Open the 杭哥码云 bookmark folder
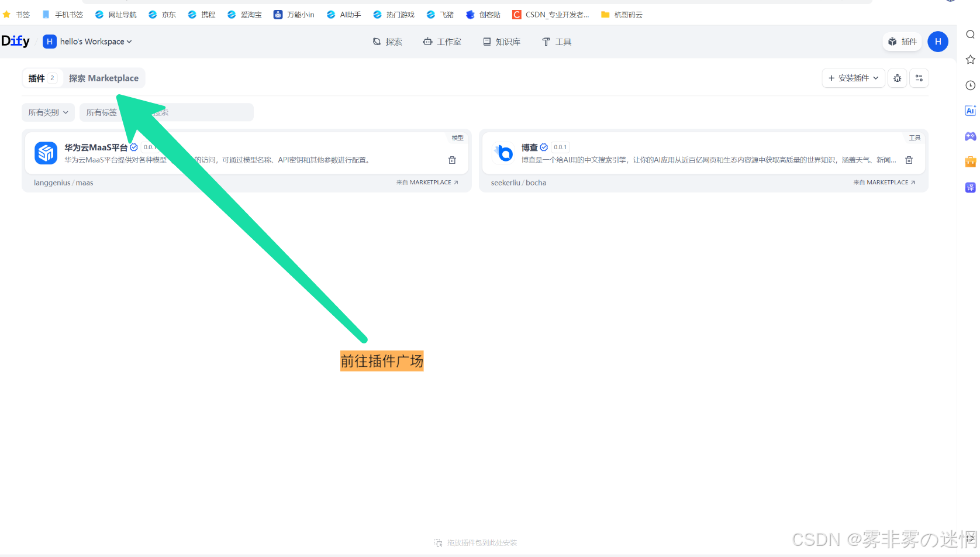980x557 pixels. [x=622, y=15]
